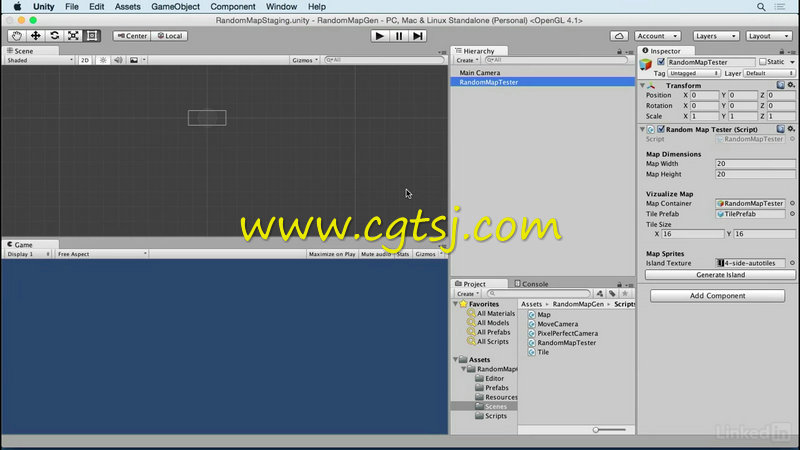Open the Assets menu
The image size is (800, 450).
point(127,7)
